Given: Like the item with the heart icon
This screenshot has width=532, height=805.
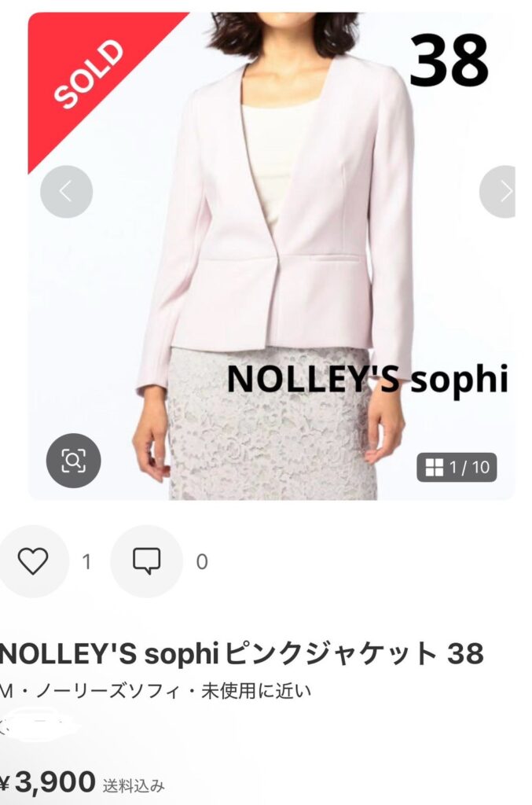Looking at the screenshot, I should [33, 561].
